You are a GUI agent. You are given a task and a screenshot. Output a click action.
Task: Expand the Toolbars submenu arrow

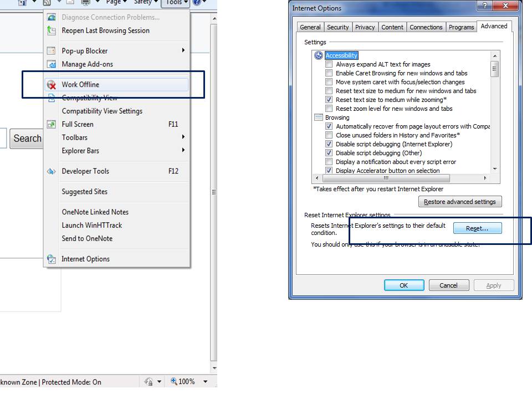click(x=183, y=137)
